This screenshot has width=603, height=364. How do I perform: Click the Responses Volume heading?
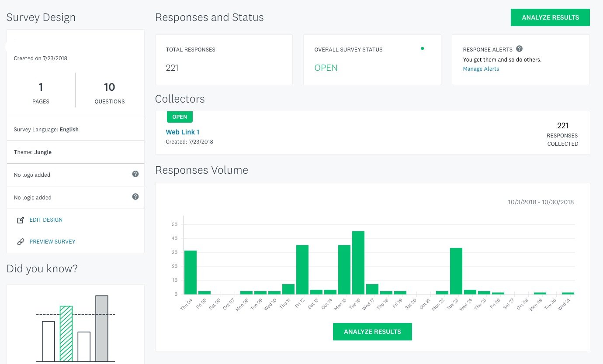[201, 170]
